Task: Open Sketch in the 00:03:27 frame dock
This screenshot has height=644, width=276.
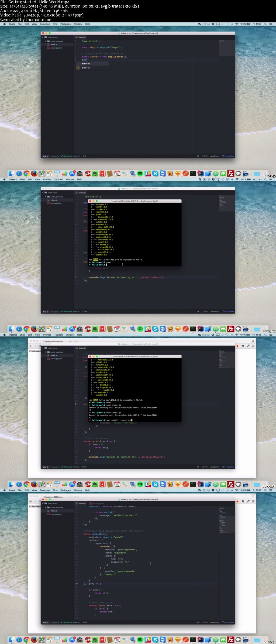Action: pos(178,329)
